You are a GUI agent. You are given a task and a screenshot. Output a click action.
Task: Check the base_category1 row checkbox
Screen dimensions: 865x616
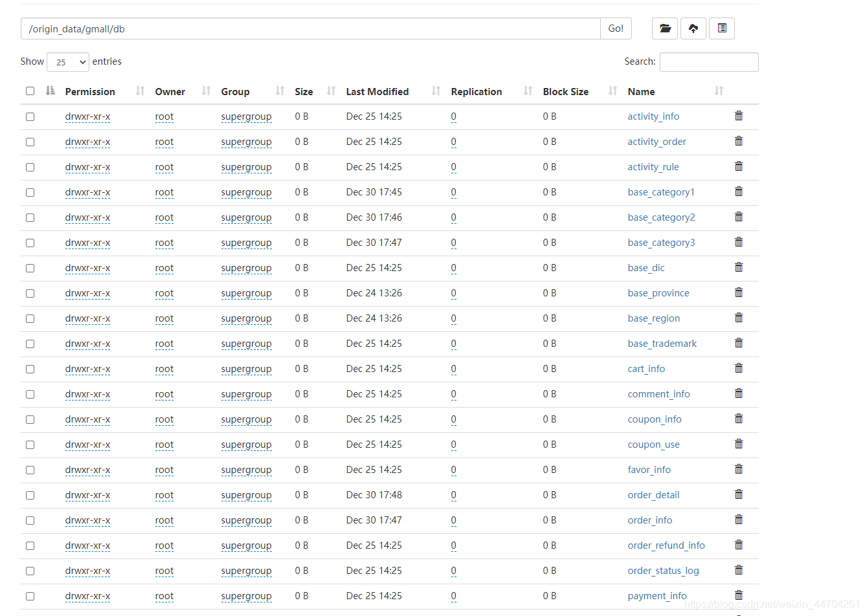(30, 192)
